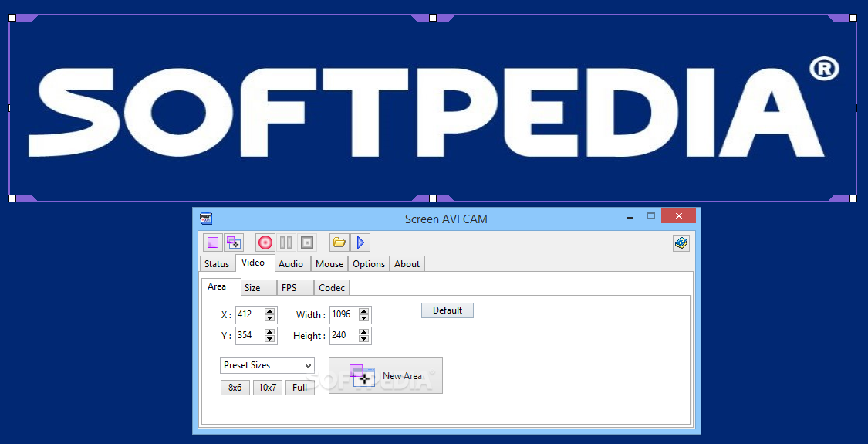The width and height of the screenshot is (868, 444).
Task: Click the Screen AVI CAM title bar app icon
Action: (206, 219)
